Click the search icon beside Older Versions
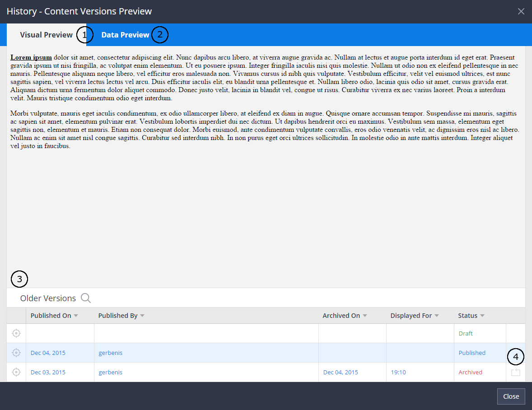The height and width of the screenshot is (410, 532). point(85,298)
